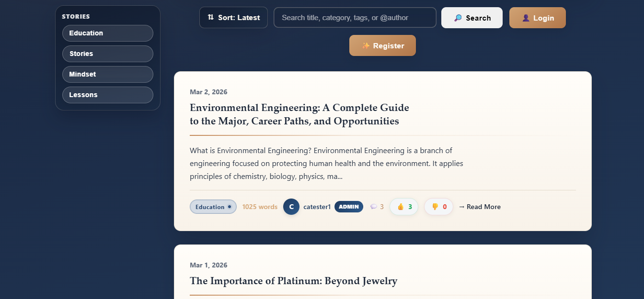Open the Mindset category filter
This screenshot has width=644, height=299.
click(108, 74)
